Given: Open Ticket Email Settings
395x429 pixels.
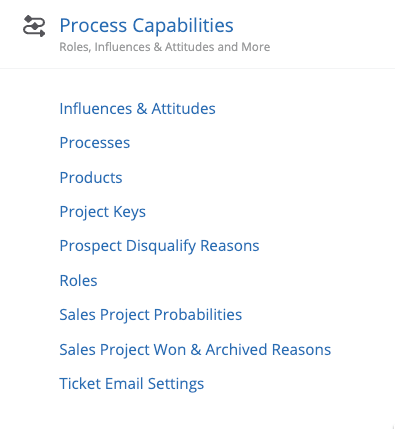Looking at the screenshot, I should coord(132,384).
